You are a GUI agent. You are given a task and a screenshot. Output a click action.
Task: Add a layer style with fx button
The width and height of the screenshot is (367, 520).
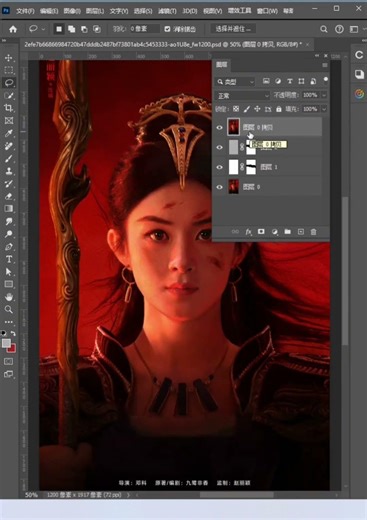click(x=248, y=232)
